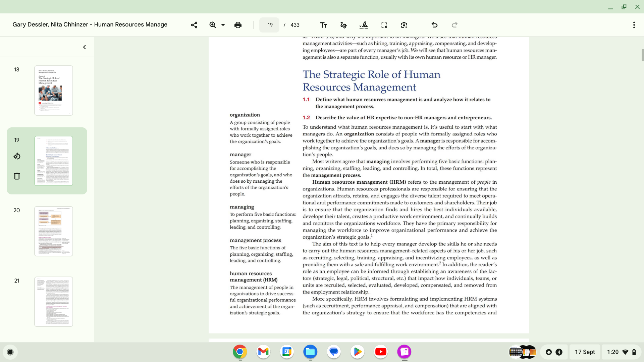Open Gmail from the shelf
The width and height of the screenshot is (644, 362).
263,352
